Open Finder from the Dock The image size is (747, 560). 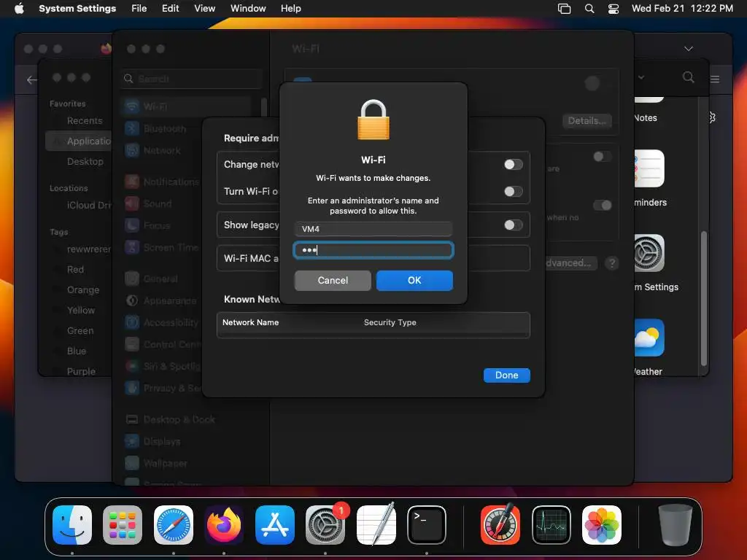click(72, 525)
